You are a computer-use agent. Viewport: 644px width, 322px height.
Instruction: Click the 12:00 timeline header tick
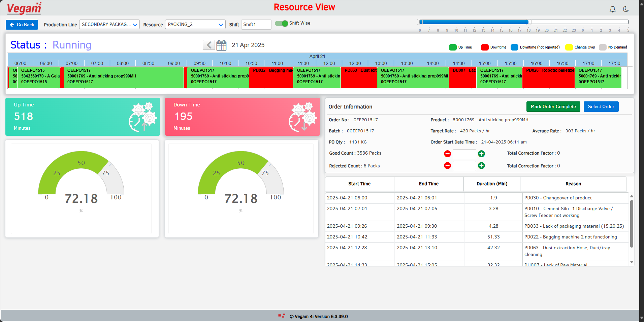tap(329, 63)
